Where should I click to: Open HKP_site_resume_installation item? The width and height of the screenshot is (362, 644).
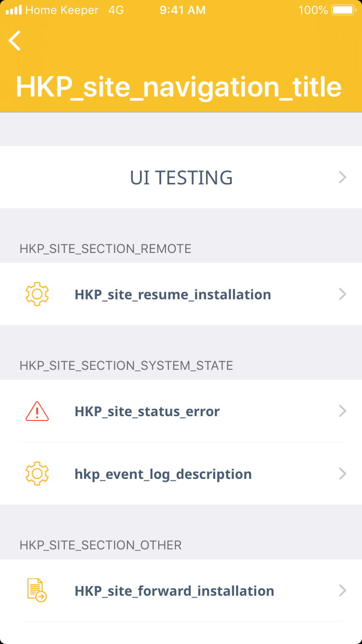point(173,294)
